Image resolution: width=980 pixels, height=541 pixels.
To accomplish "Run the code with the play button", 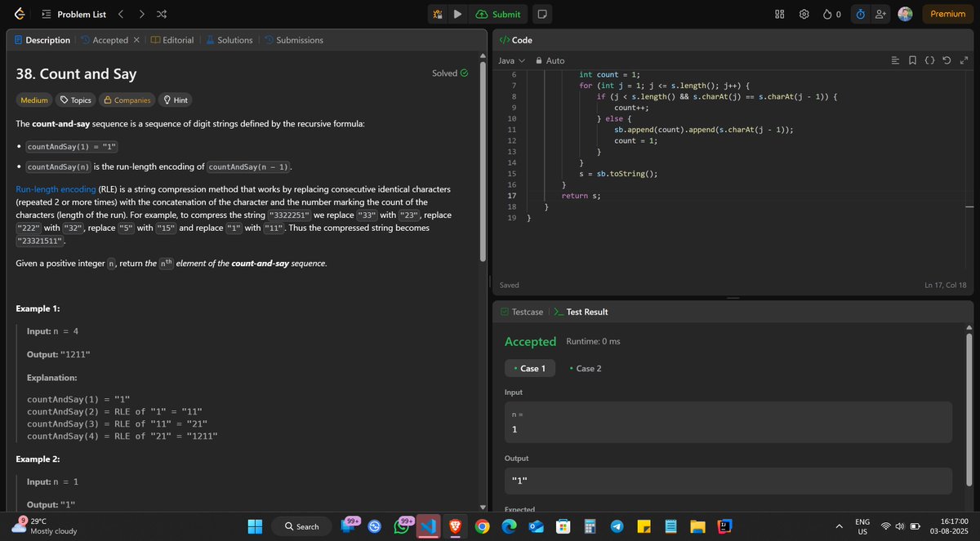I will tap(457, 14).
